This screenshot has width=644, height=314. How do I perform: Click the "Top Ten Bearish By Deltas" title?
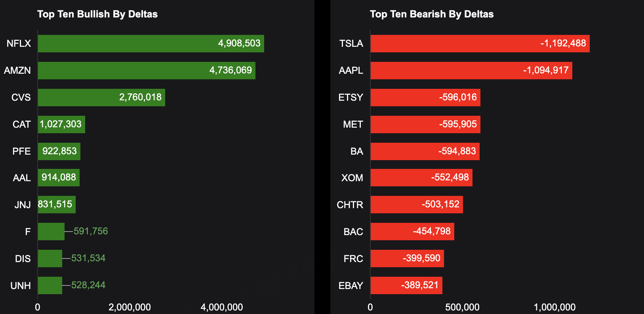point(432,14)
